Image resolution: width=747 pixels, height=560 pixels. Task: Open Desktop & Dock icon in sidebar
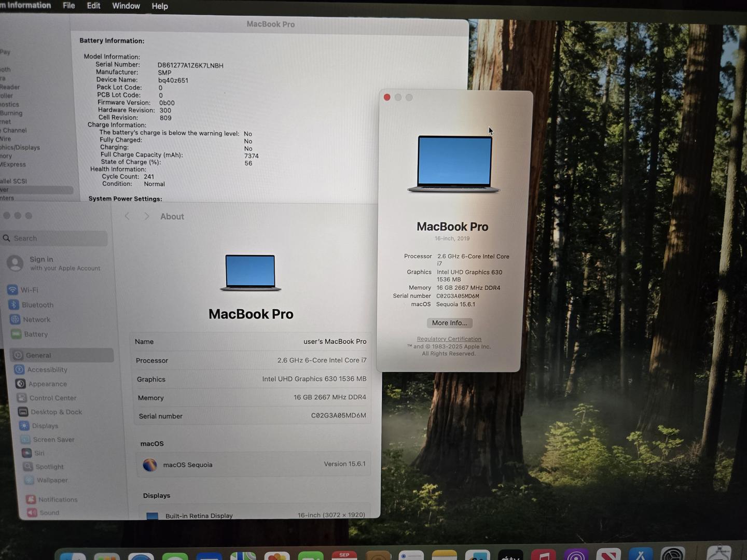click(x=23, y=412)
